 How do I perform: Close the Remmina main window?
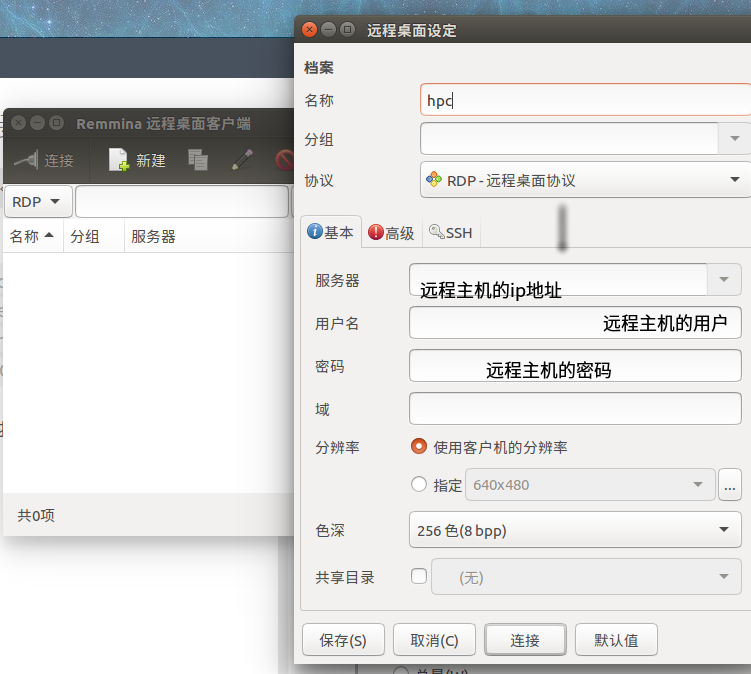tap(19, 123)
